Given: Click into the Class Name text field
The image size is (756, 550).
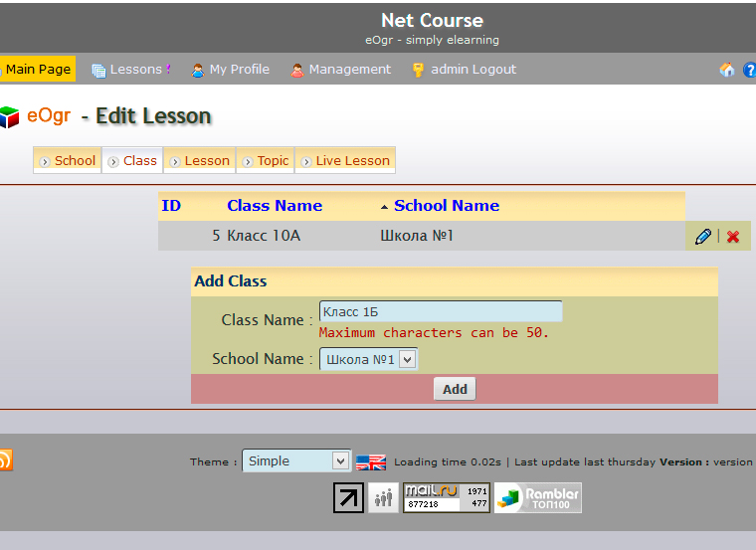Looking at the screenshot, I should tap(440, 312).
